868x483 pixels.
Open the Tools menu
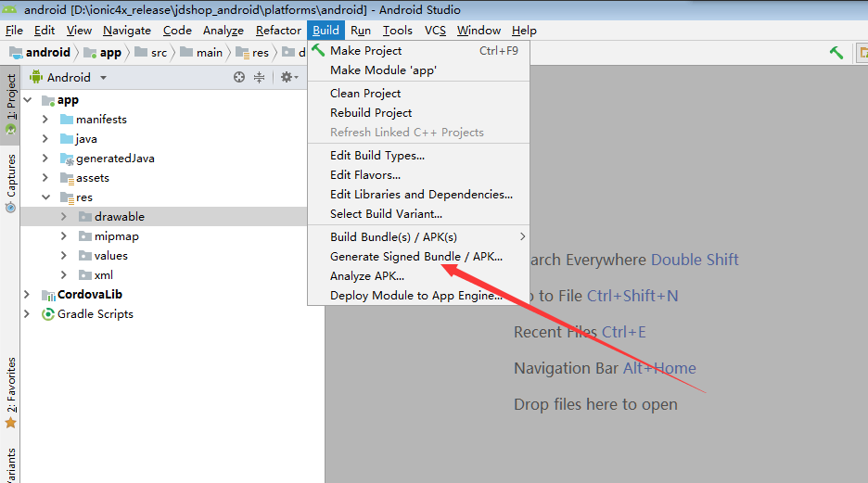[398, 31]
